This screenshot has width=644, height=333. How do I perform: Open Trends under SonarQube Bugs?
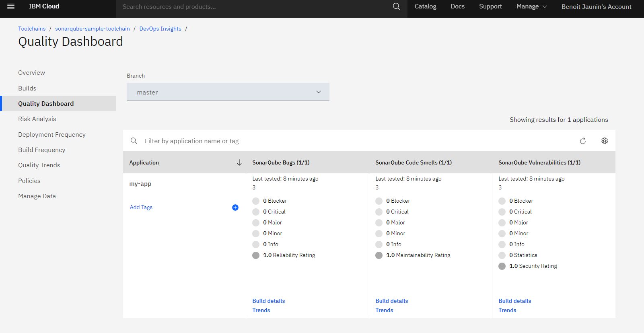coord(261,310)
